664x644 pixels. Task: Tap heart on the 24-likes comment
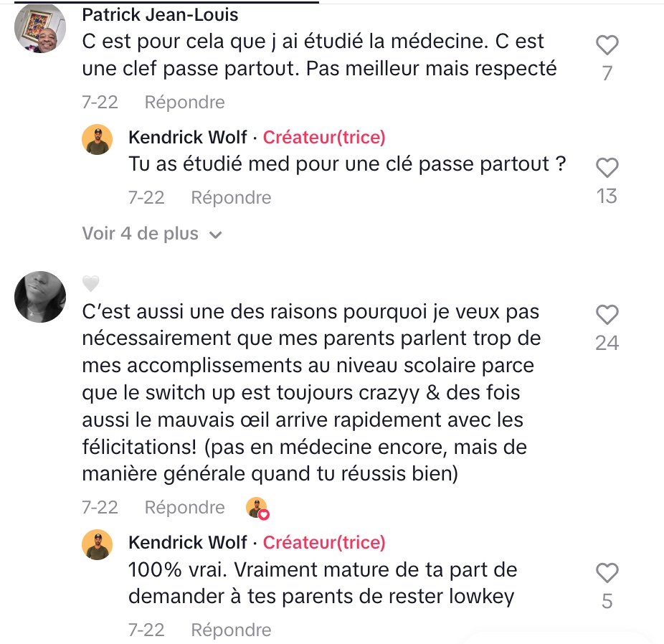pyautogui.click(x=607, y=315)
